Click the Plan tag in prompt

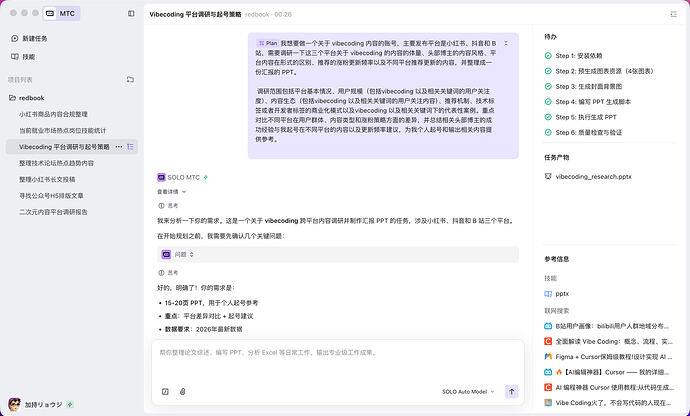pos(268,43)
